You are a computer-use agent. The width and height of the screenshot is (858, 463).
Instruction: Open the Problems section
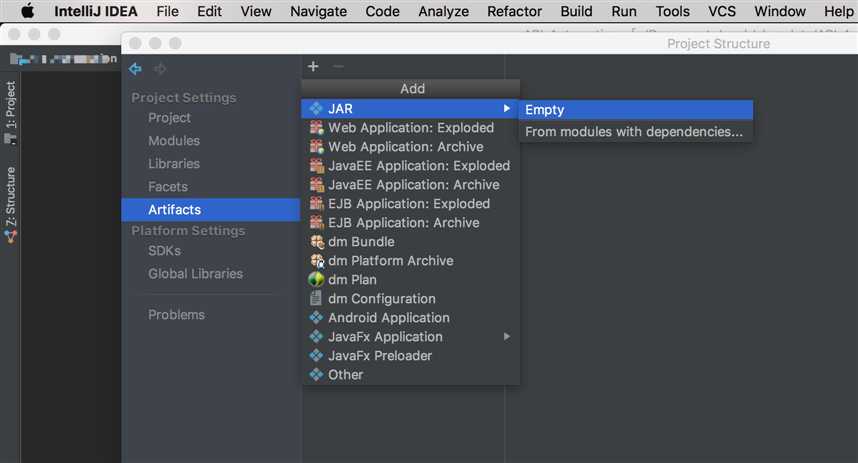point(176,315)
